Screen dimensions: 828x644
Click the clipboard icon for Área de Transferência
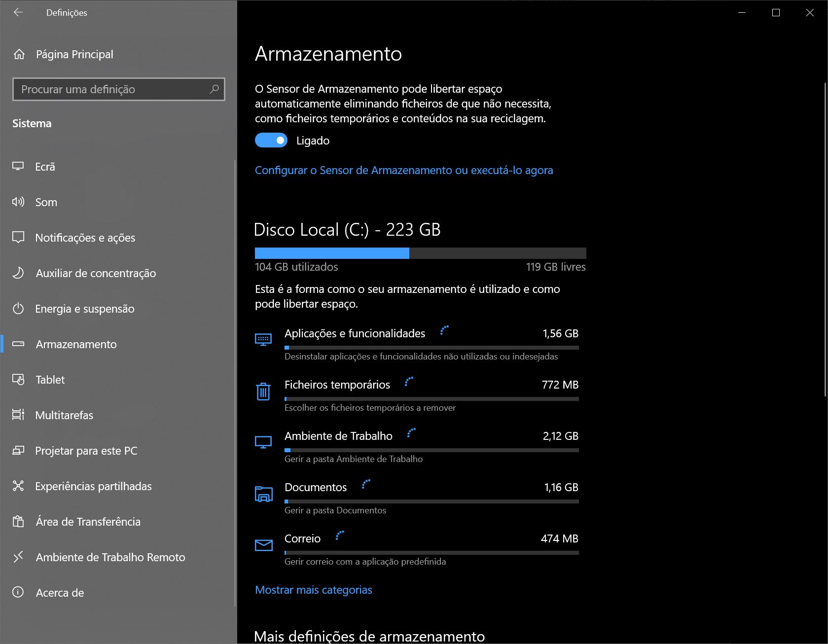click(18, 521)
